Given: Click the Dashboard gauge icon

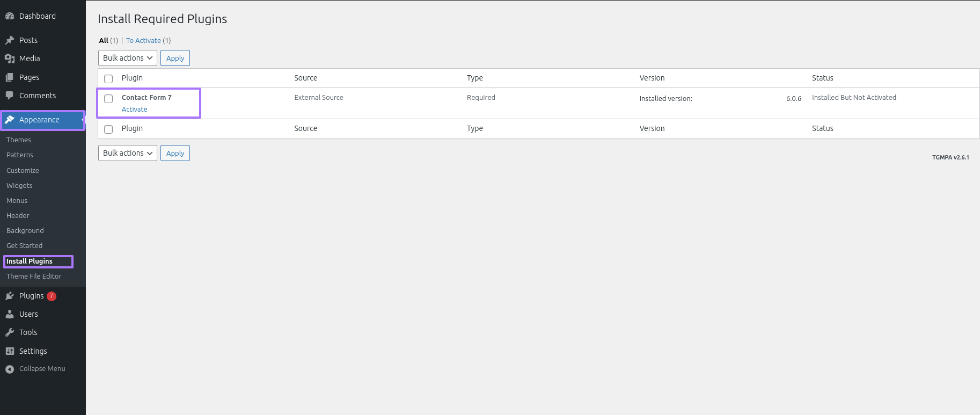Looking at the screenshot, I should click(x=10, y=16).
